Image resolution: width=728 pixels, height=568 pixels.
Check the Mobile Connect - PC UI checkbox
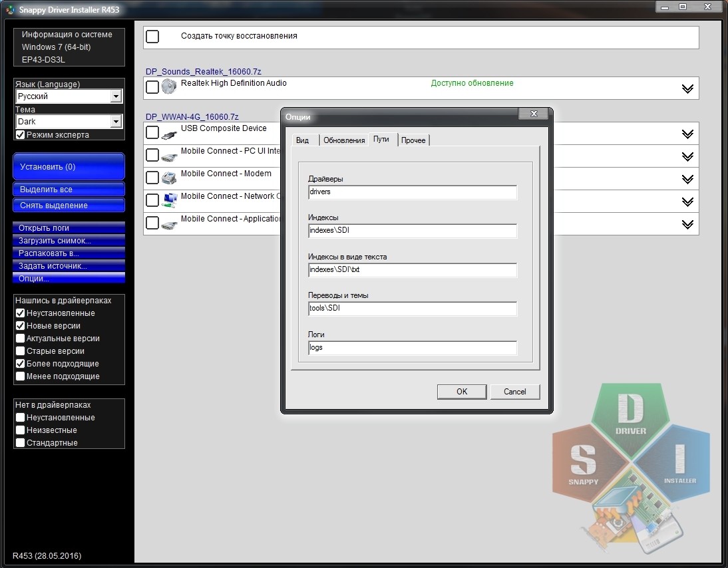pyautogui.click(x=152, y=154)
